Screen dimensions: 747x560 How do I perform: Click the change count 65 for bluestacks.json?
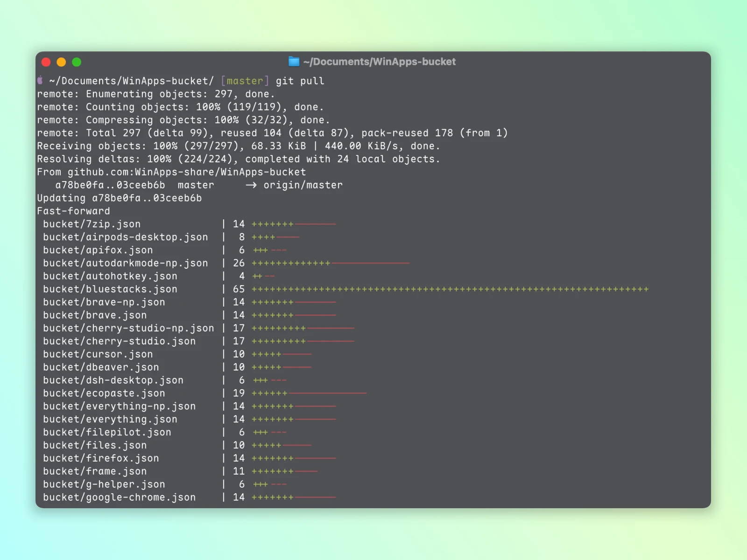[x=239, y=289]
